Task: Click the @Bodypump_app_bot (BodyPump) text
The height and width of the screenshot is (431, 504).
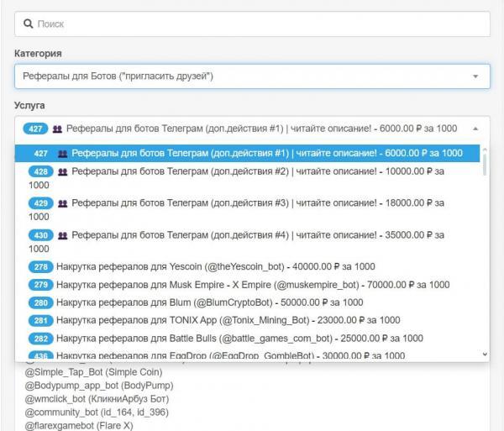Action: click(99, 386)
